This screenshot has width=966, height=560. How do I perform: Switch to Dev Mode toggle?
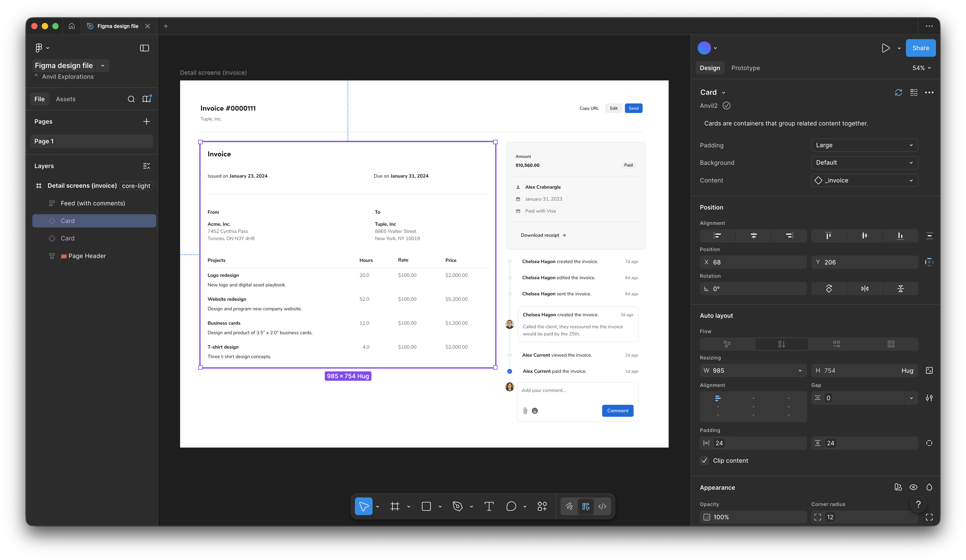pyautogui.click(x=602, y=506)
